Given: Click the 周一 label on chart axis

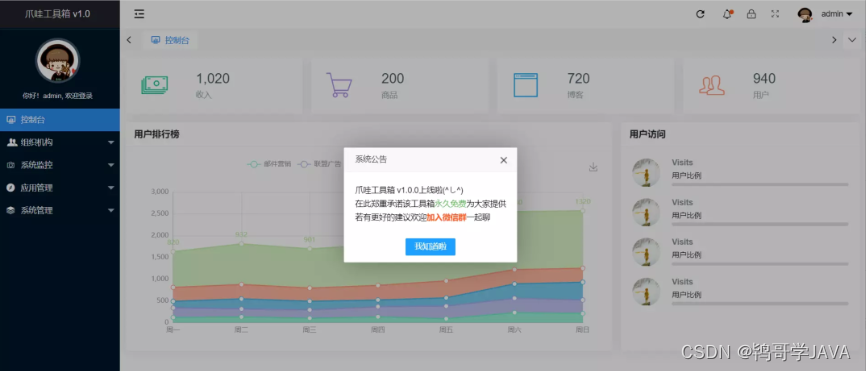Looking at the screenshot, I should coord(173,330).
